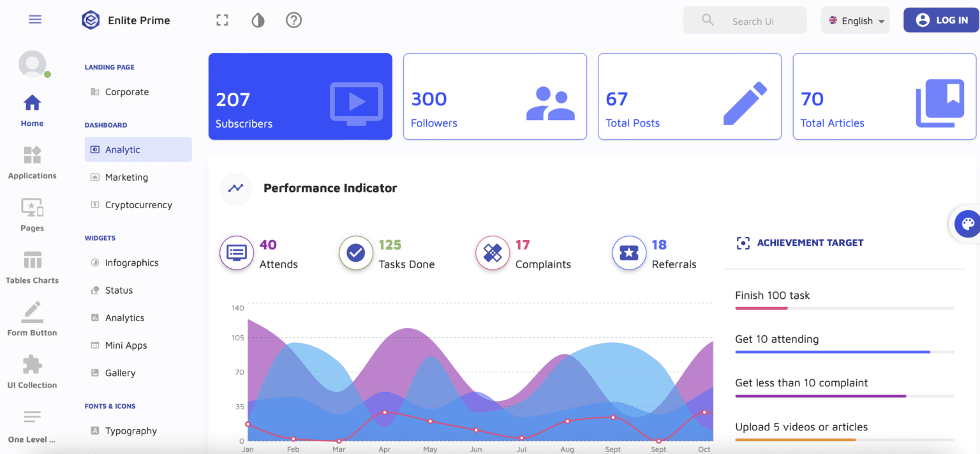
Task: Open Applications from the sidebar icon
Action: pyautogui.click(x=31, y=155)
